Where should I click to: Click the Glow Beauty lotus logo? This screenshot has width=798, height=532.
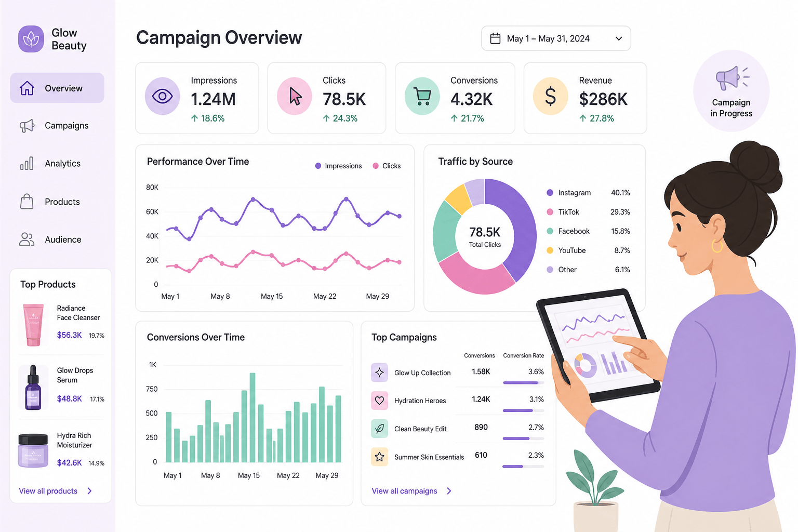(31, 39)
